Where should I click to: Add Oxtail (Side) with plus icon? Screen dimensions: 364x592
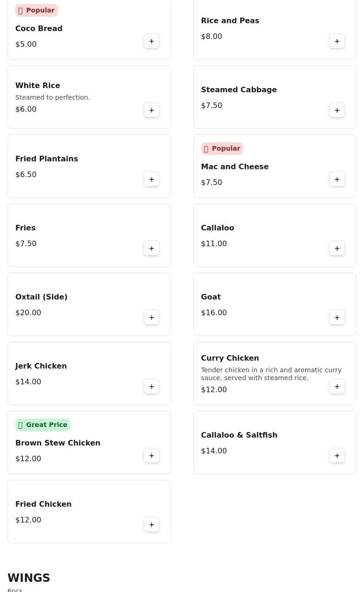152,318
